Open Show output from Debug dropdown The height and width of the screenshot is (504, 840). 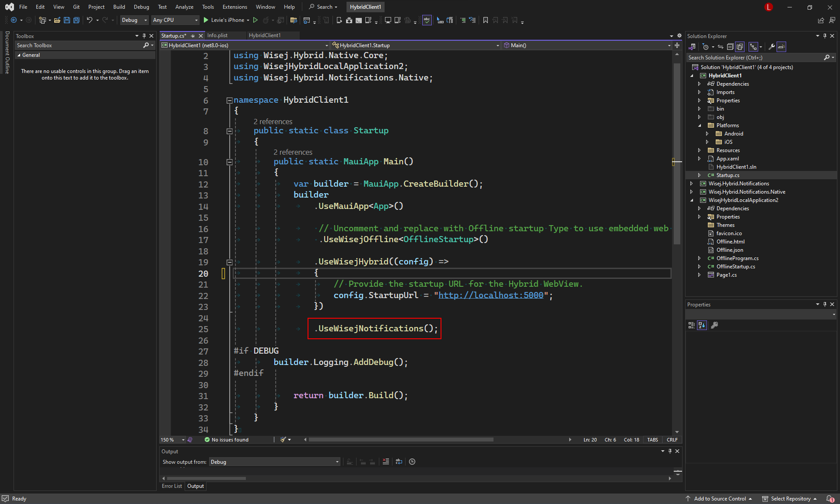tap(274, 462)
